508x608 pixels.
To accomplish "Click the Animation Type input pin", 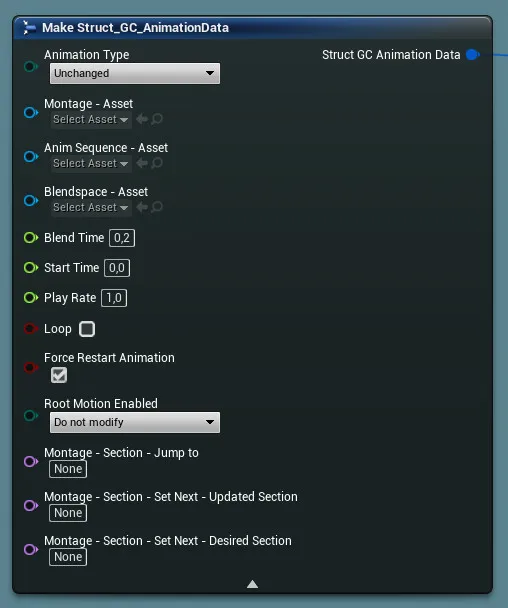I will click(x=31, y=66).
